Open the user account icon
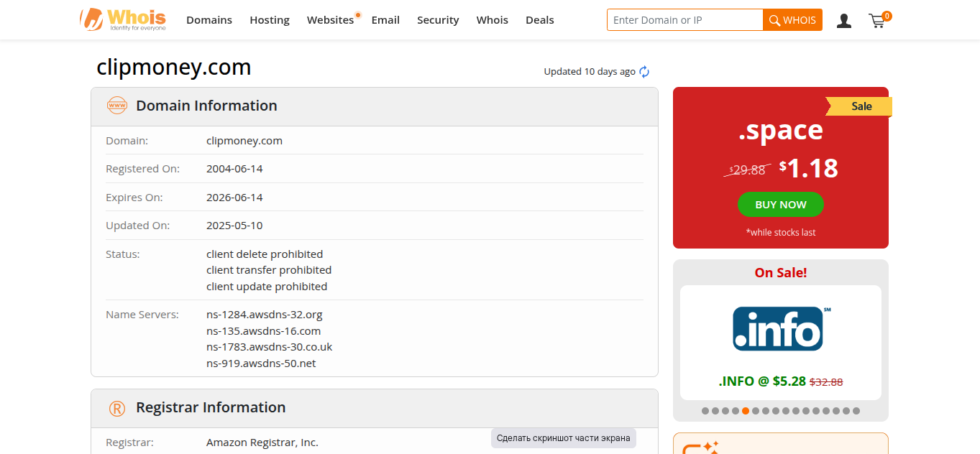Image resolution: width=980 pixels, height=454 pixels. tap(844, 21)
